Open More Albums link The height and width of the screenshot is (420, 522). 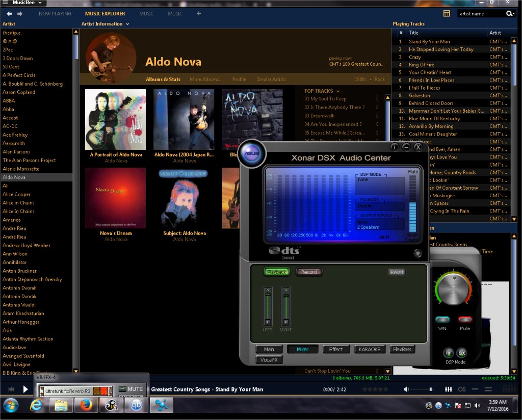tap(206, 79)
